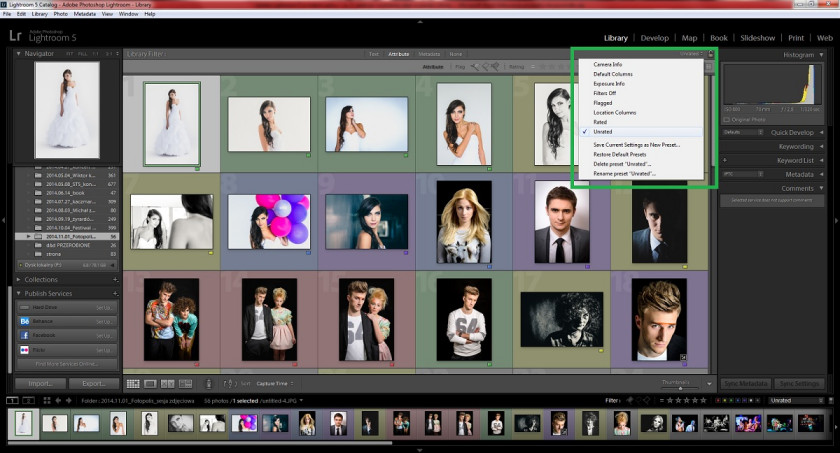Toggle flagged filter in filmstrip Filter bar

click(629, 400)
